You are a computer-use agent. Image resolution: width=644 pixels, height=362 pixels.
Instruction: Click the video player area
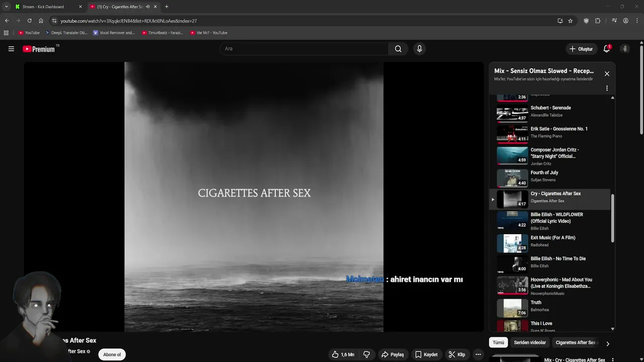pyautogui.click(x=254, y=197)
